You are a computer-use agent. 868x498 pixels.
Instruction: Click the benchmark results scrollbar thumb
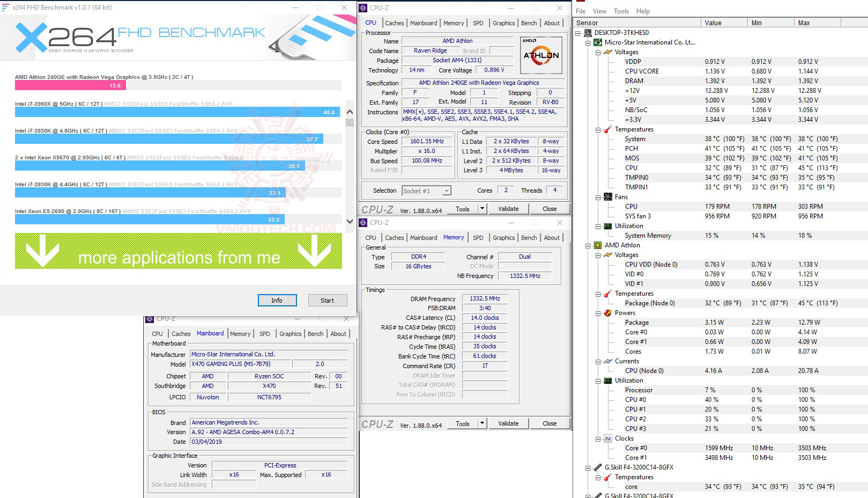350,122
